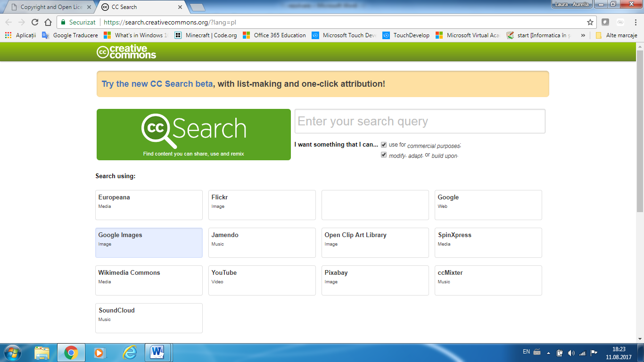
Task: Click the Show desktop strip beside clock
Action: pos(641,353)
